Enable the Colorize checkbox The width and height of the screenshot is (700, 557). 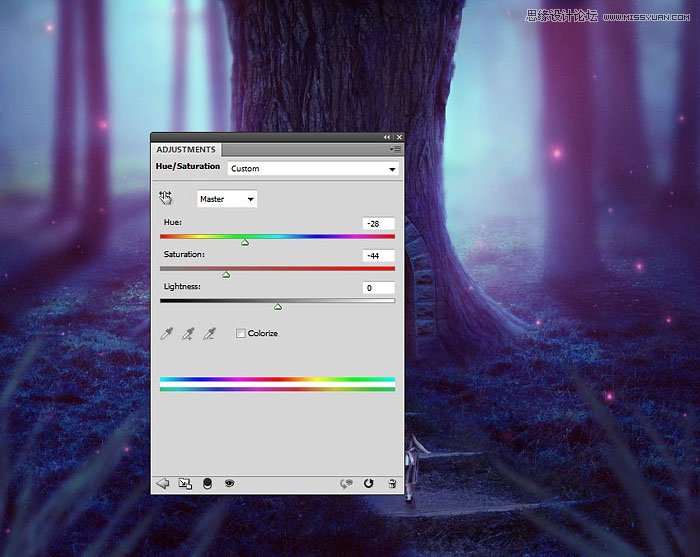pyautogui.click(x=241, y=333)
